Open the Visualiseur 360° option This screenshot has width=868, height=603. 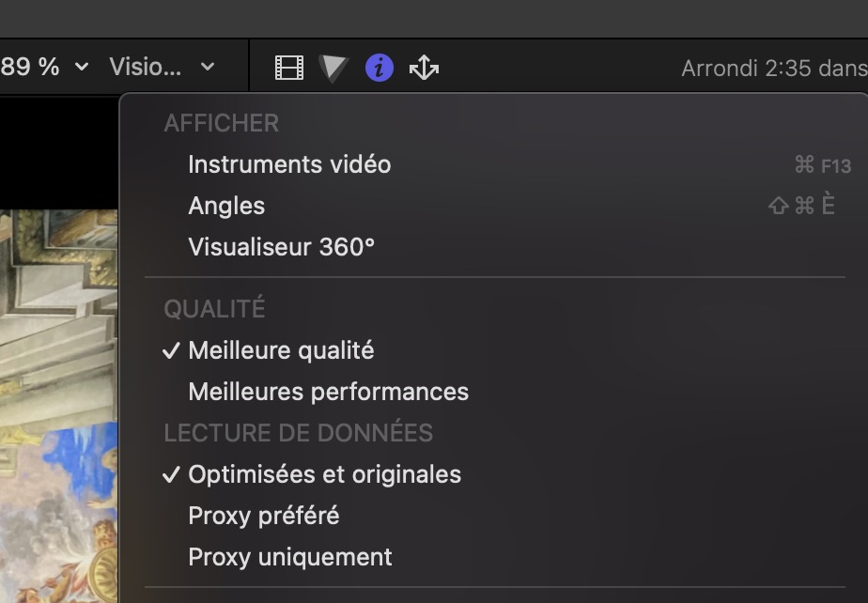[281, 247]
